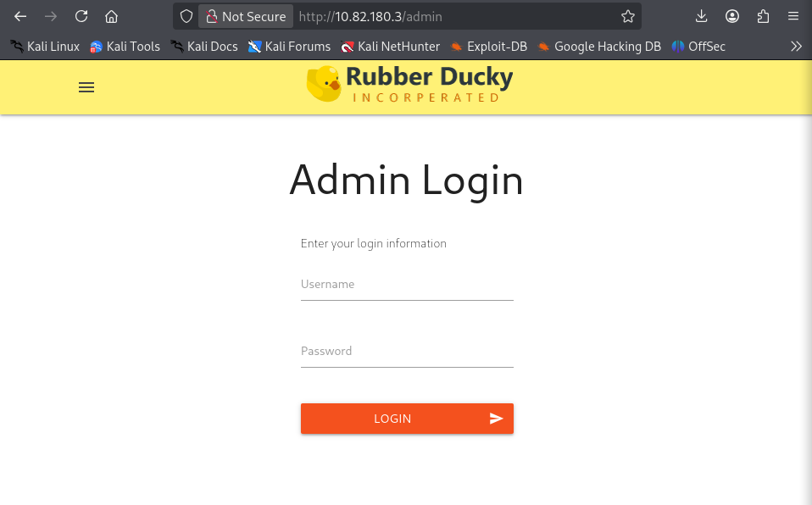Open the Kali Tools bookmark
This screenshot has width=812, height=505.
coord(125,47)
